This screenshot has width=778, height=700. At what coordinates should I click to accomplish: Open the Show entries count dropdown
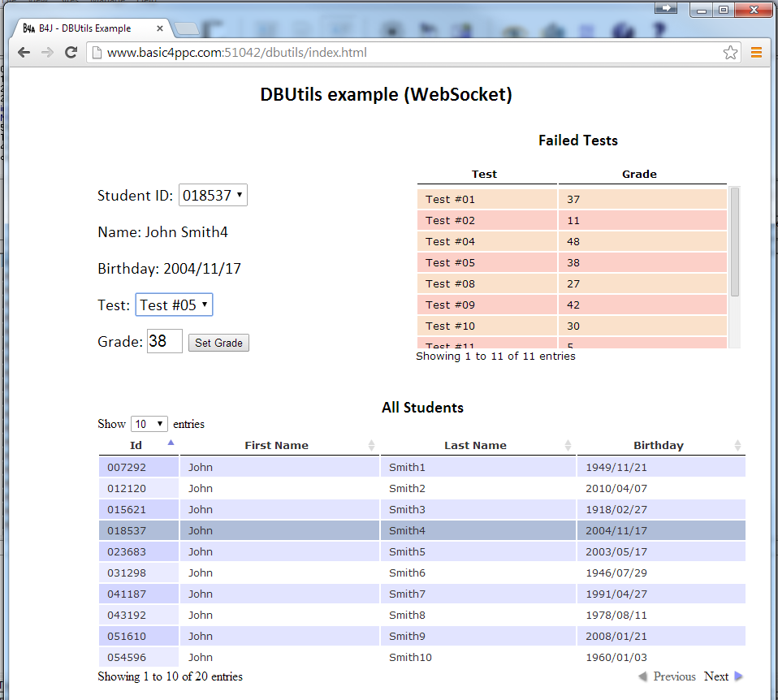click(x=149, y=424)
